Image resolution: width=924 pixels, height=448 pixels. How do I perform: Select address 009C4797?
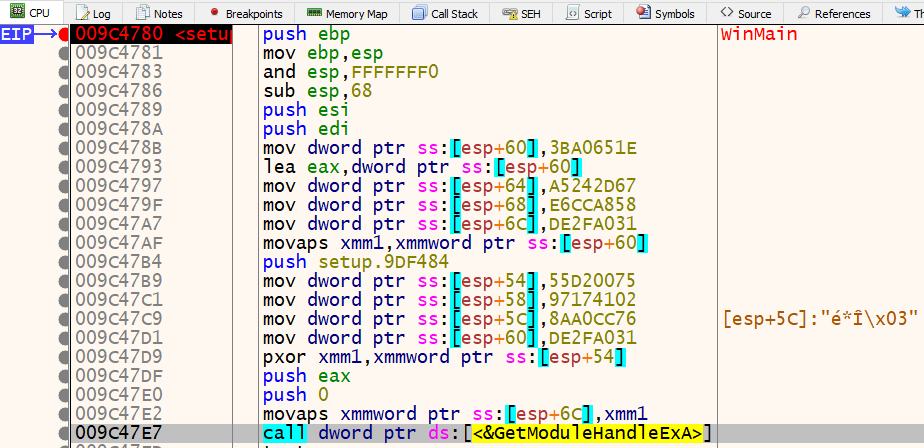click(118, 186)
